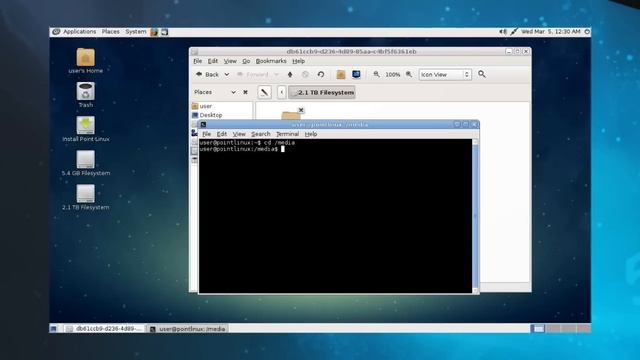The height and width of the screenshot is (360, 640).
Task: Open the Back history dropdown arrow
Action: pyautogui.click(x=227, y=75)
